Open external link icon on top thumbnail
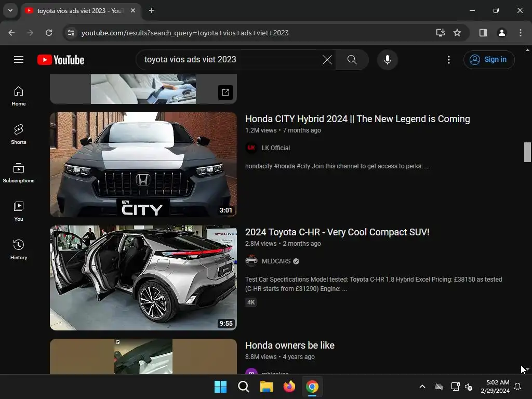The image size is (532, 399). [225, 92]
